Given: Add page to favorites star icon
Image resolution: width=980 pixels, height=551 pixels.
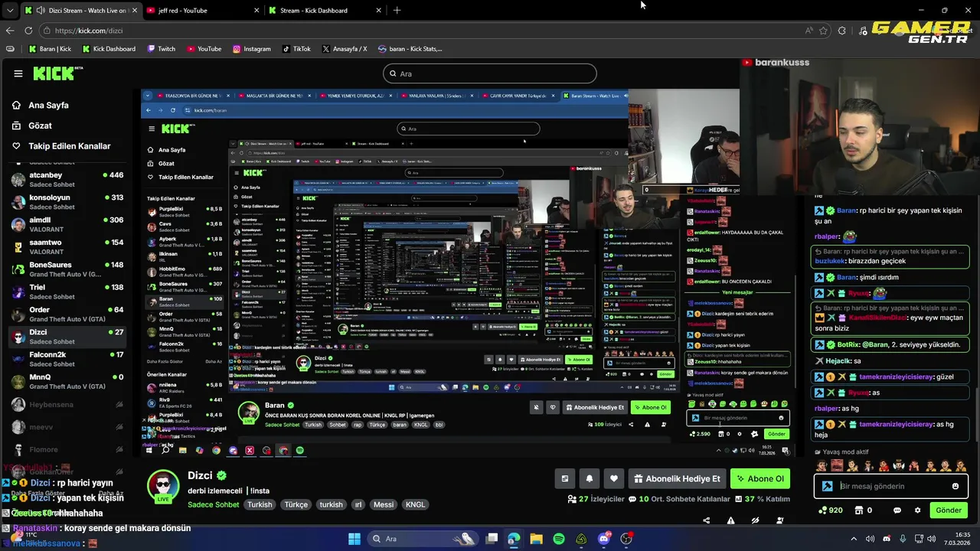Looking at the screenshot, I should (824, 31).
